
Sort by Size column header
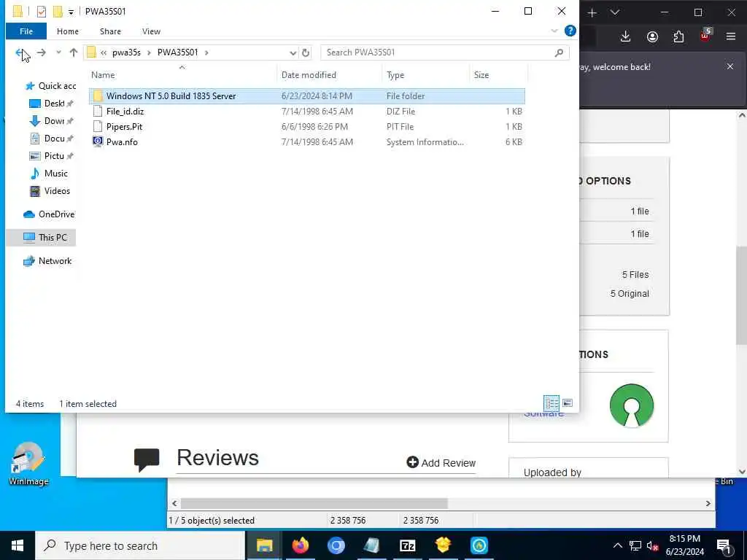point(498,75)
